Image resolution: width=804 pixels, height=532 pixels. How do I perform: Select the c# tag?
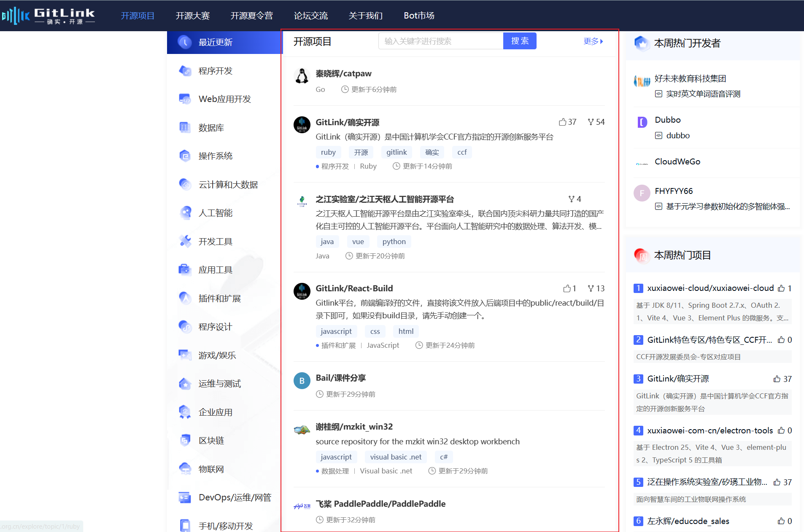pos(444,457)
